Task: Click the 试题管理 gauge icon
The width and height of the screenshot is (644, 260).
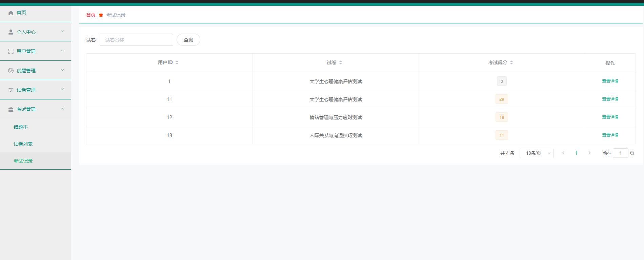Action: [11, 71]
